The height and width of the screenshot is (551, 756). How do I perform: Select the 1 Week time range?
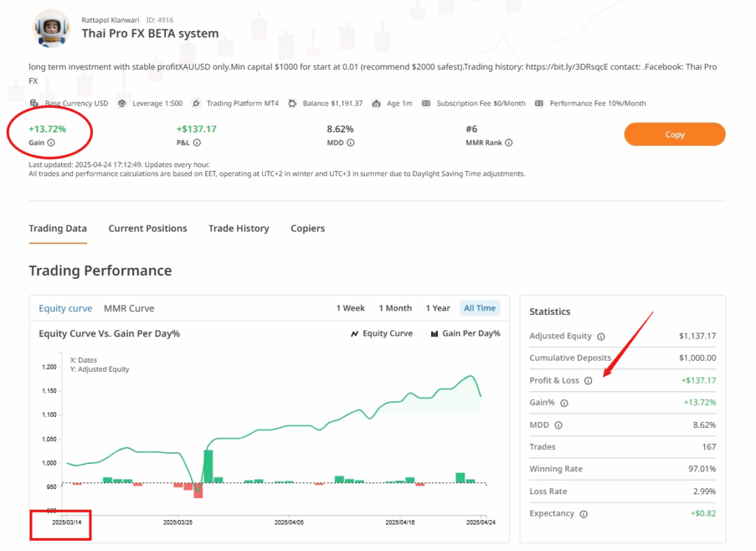tap(351, 308)
